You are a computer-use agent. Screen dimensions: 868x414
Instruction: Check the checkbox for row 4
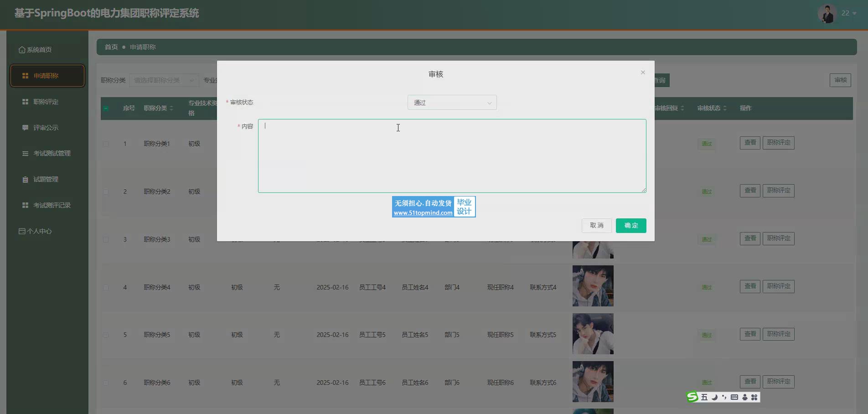pos(106,288)
